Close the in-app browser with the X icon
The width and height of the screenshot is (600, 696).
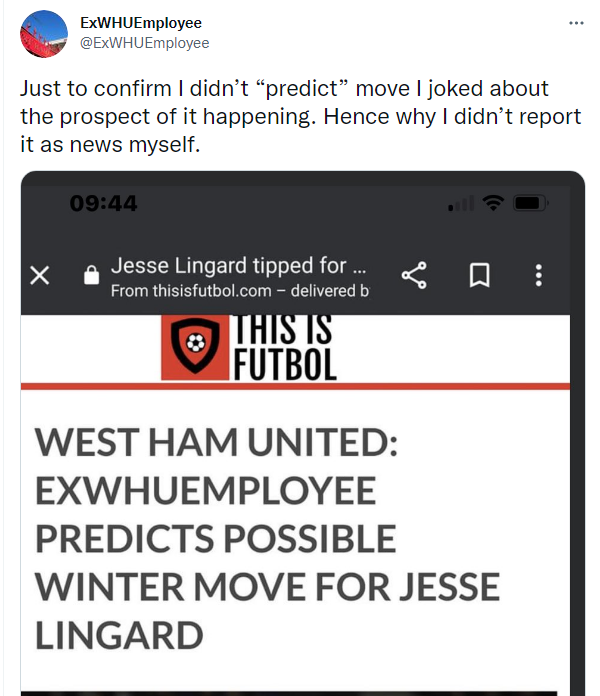click(x=39, y=275)
